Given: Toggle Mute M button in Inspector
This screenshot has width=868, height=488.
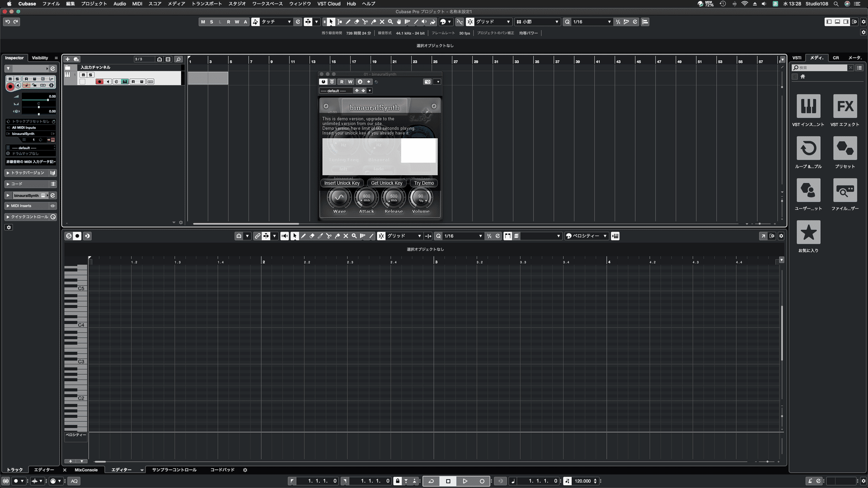Looking at the screenshot, I should click(10, 79).
